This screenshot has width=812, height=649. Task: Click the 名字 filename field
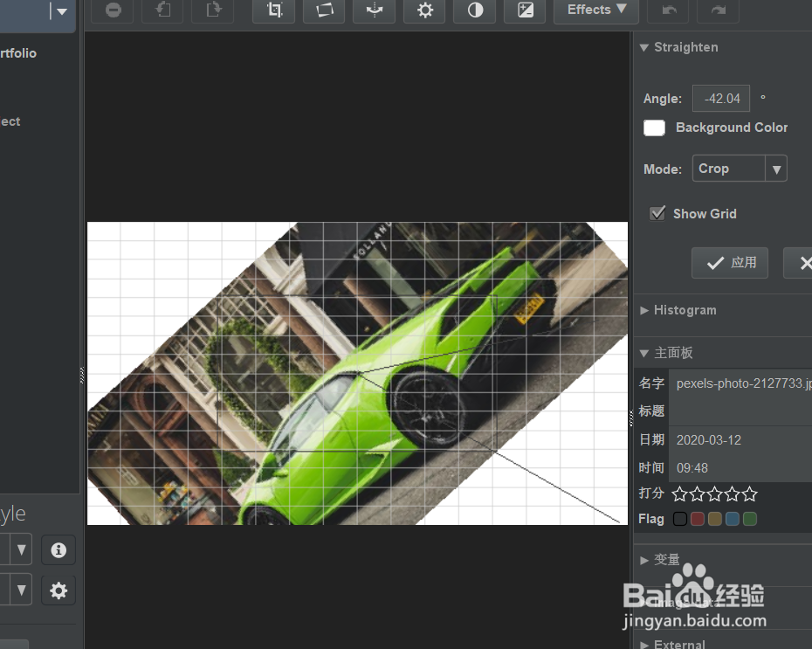pos(740,383)
